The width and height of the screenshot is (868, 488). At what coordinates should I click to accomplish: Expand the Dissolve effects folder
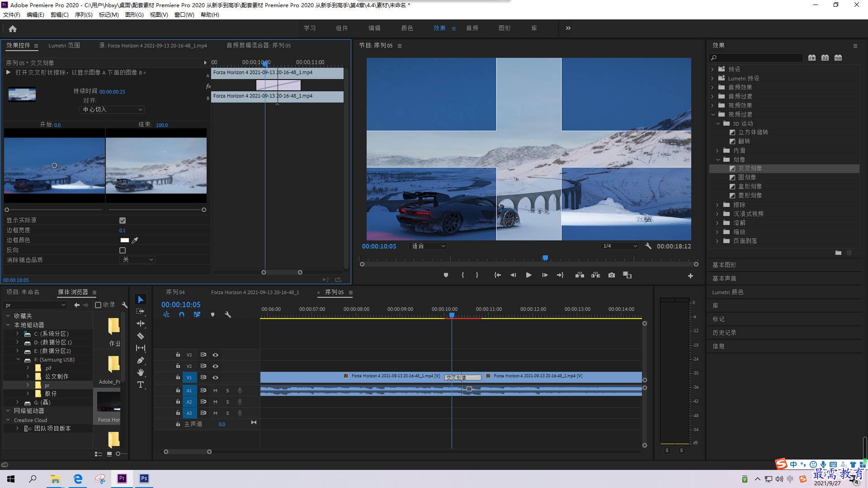coord(717,223)
